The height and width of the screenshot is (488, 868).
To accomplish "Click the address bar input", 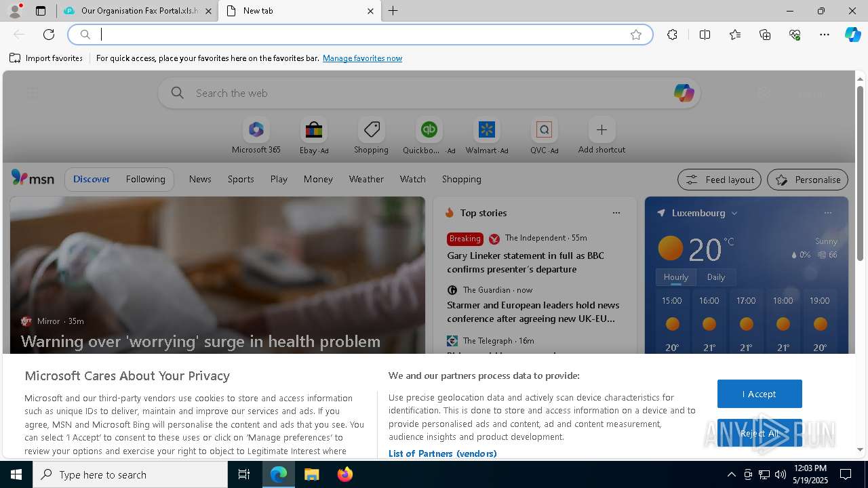I will (359, 35).
